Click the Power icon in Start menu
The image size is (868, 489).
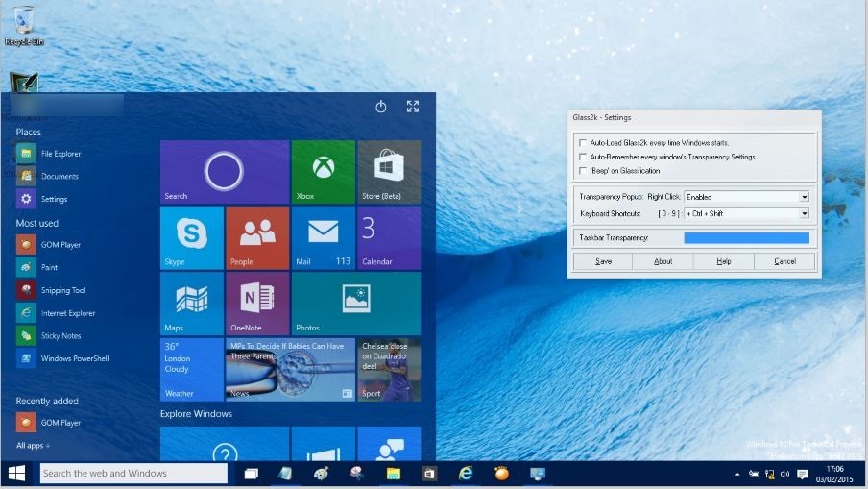pyautogui.click(x=381, y=107)
